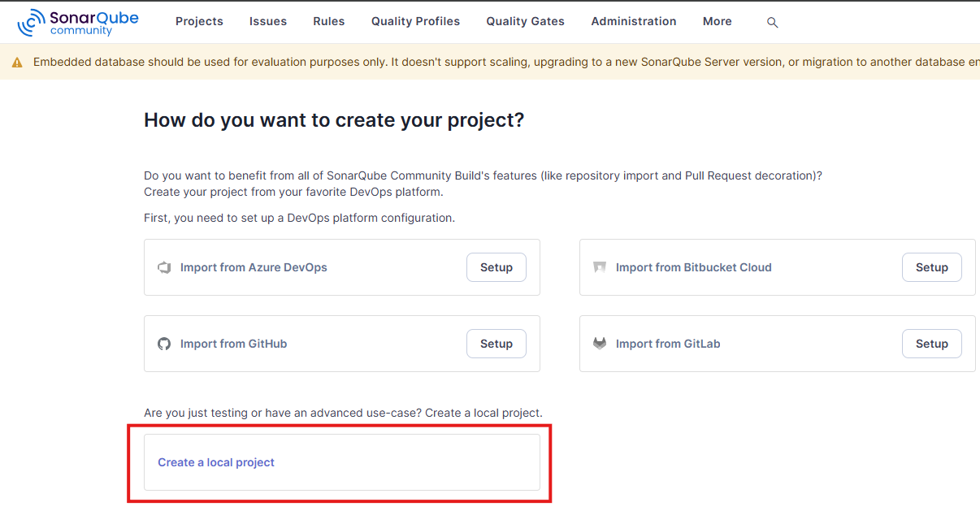Viewport: 980px width, 524px height.
Task: Click Setup for Azure DevOps
Action: pyautogui.click(x=497, y=267)
